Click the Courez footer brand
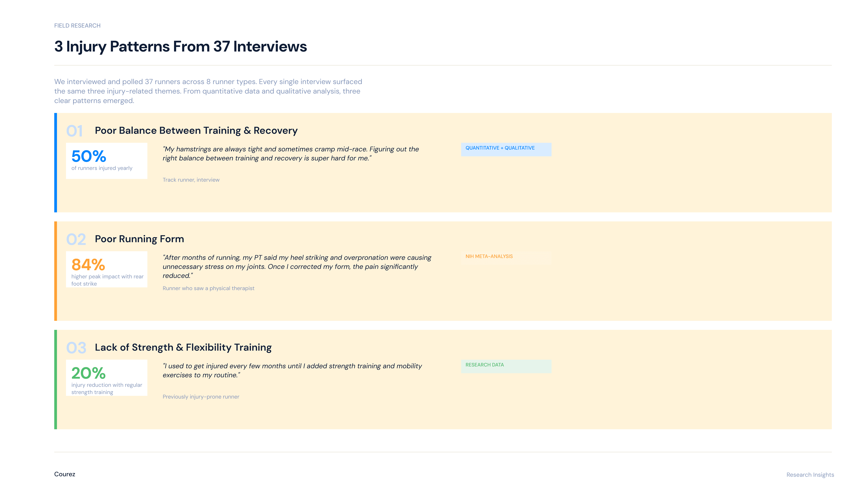 click(x=65, y=474)
